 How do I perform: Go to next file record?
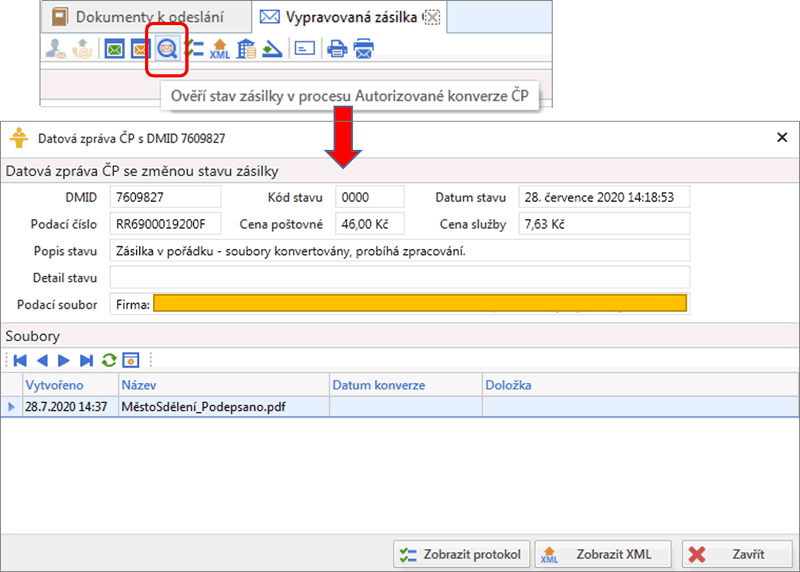(64, 360)
